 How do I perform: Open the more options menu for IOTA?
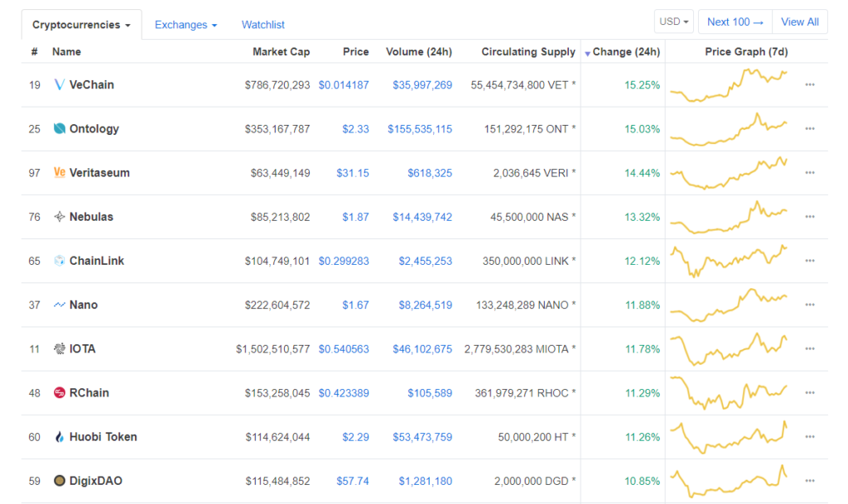[810, 349]
